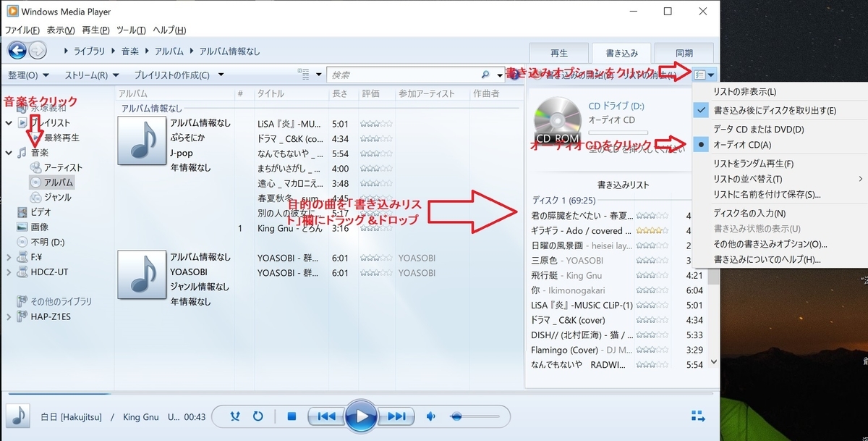Viewport: 868px width, 441px height.
Task: Switch to the 同期 tab
Action: tap(684, 52)
